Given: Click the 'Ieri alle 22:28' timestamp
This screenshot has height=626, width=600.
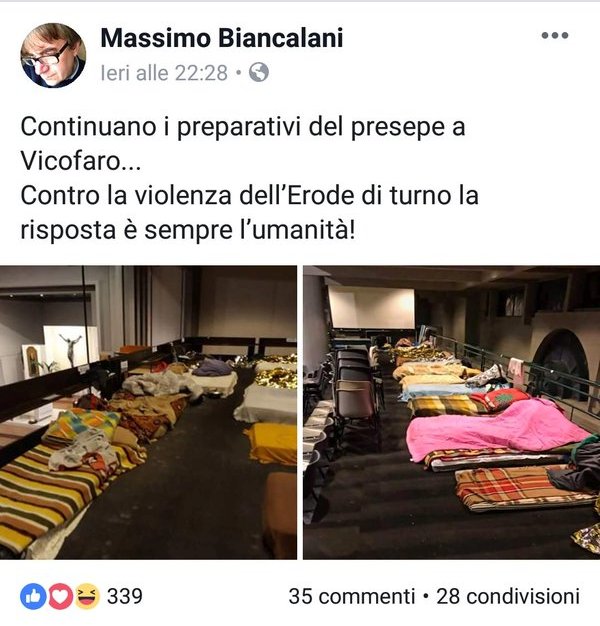Looking at the screenshot, I should tap(164, 73).
